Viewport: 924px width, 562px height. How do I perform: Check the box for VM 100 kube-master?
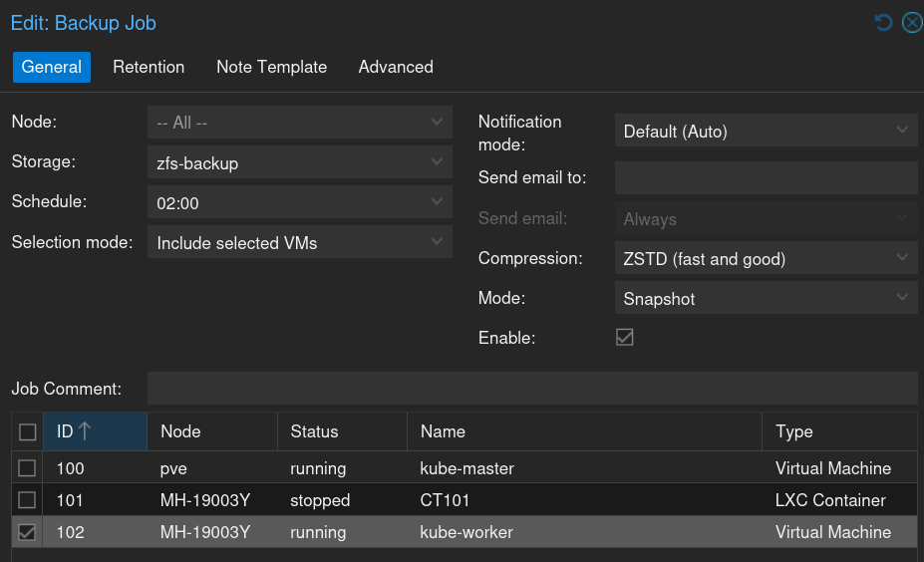click(x=28, y=468)
